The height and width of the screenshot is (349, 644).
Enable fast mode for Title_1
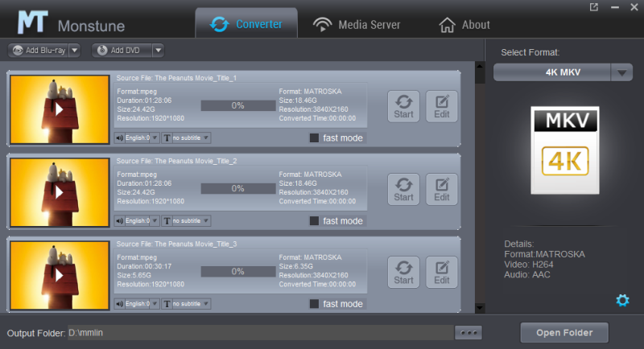coord(315,138)
